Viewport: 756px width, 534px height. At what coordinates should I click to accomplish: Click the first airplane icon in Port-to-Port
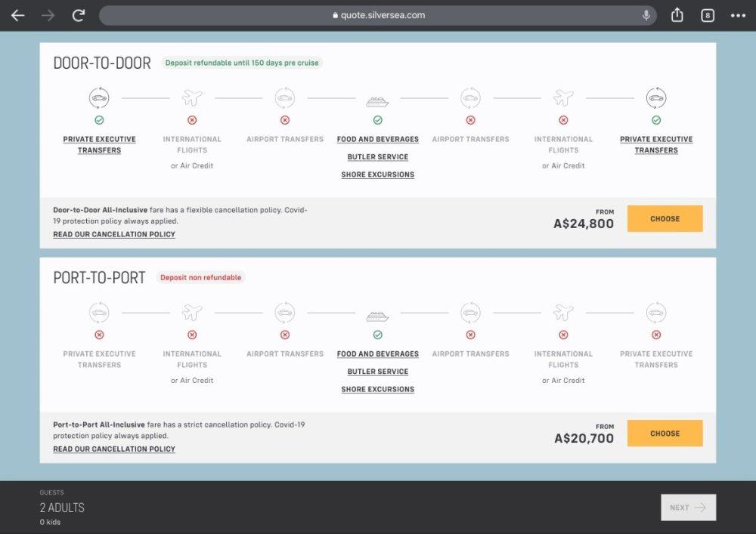[192, 313]
